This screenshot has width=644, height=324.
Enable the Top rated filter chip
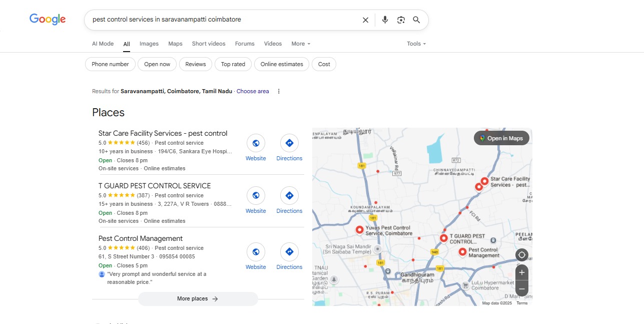coord(233,64)
